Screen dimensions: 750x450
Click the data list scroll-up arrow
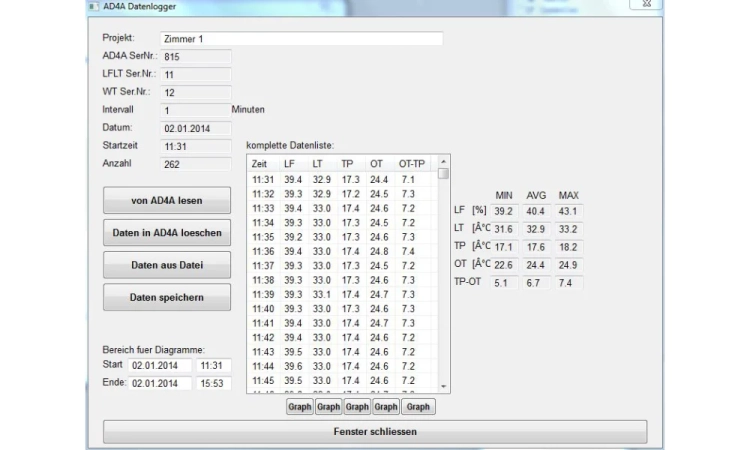[x=443, y=161]
